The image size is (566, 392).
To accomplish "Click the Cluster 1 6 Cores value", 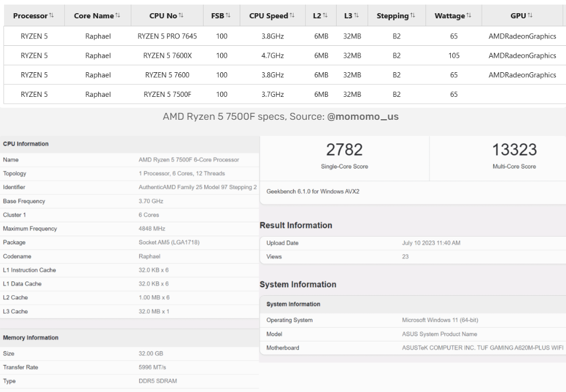I will [x=149, y=215].
